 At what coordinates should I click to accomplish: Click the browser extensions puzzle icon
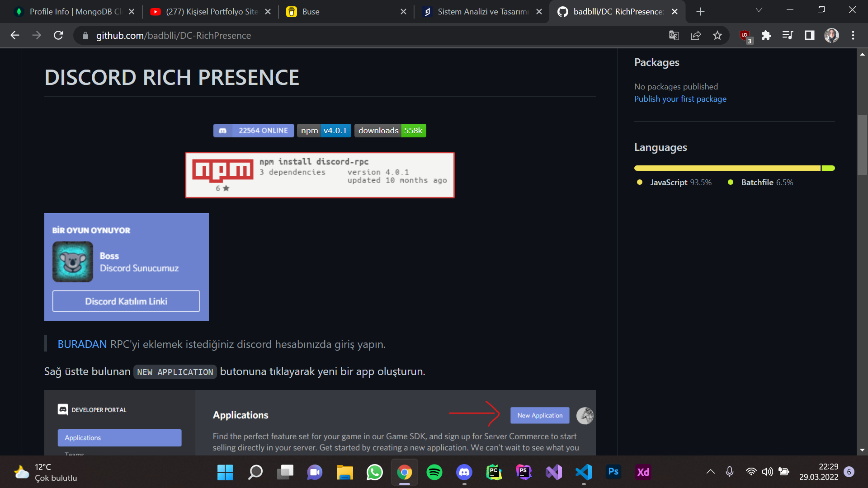click(765, 35)
